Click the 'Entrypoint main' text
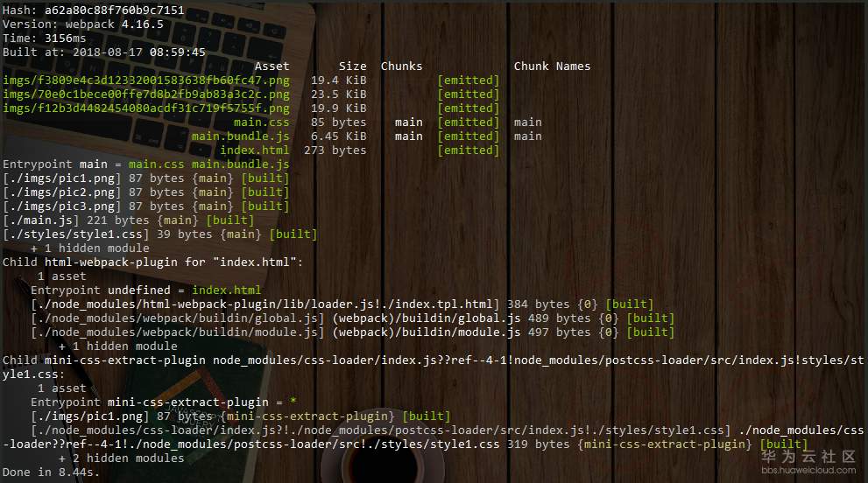Image resolution: width=868 pixels, height=483 pixels. (55, 164)
